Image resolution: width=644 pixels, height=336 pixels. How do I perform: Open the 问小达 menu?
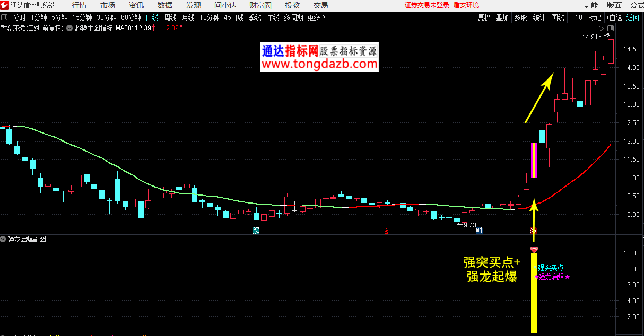coord(226,5)
